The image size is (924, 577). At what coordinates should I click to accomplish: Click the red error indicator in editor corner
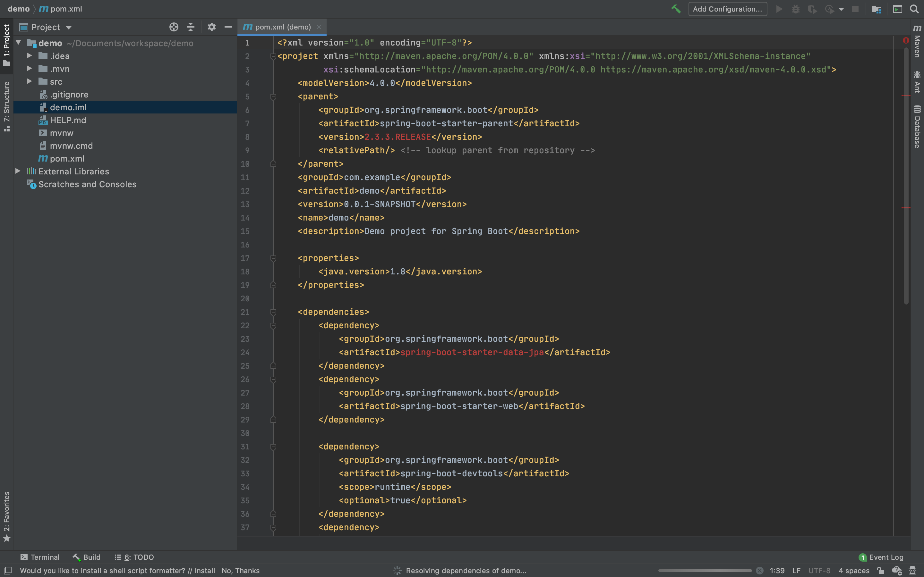[x=906, y=40]
